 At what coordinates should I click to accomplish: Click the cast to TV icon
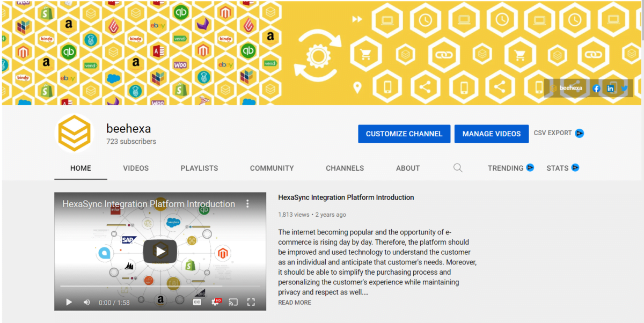233,302
